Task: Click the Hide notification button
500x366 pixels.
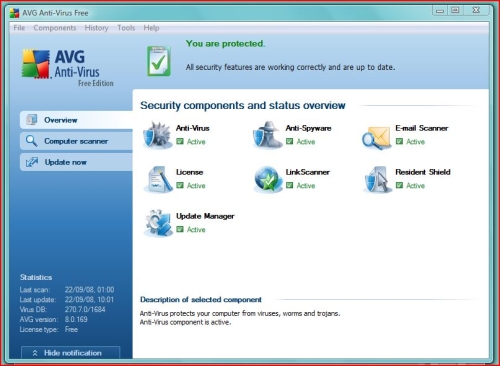Action: [70, 353]
